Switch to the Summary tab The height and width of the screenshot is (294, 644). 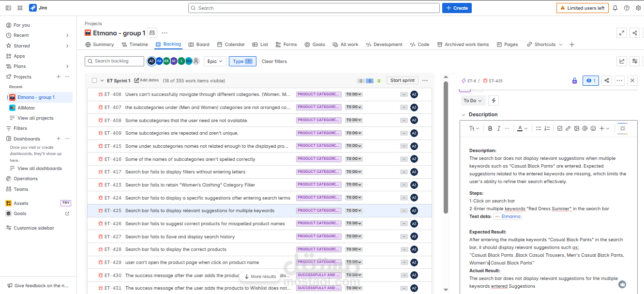point(100,45)
